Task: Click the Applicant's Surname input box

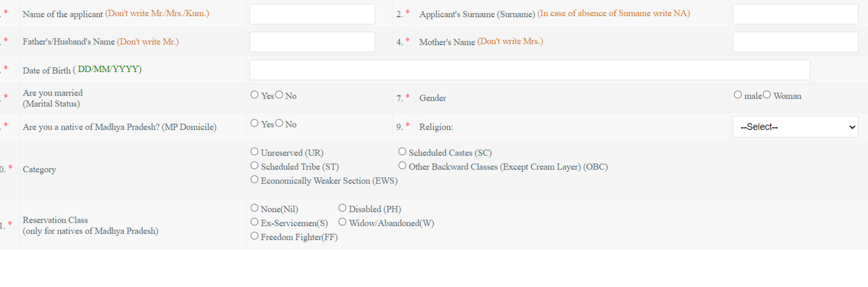Action: (795, 14)
